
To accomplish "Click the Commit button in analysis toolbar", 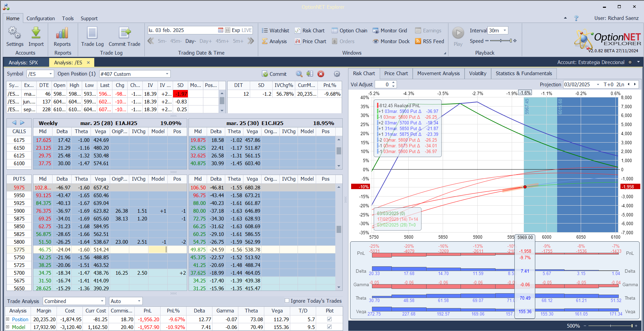I will (x=274, y=74).
